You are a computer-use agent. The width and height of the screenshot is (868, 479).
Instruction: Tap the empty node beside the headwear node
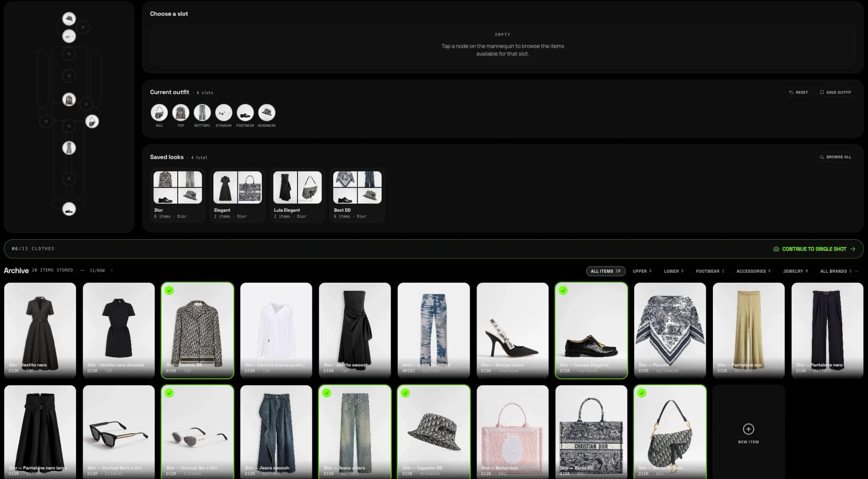[x=83, y=27]
